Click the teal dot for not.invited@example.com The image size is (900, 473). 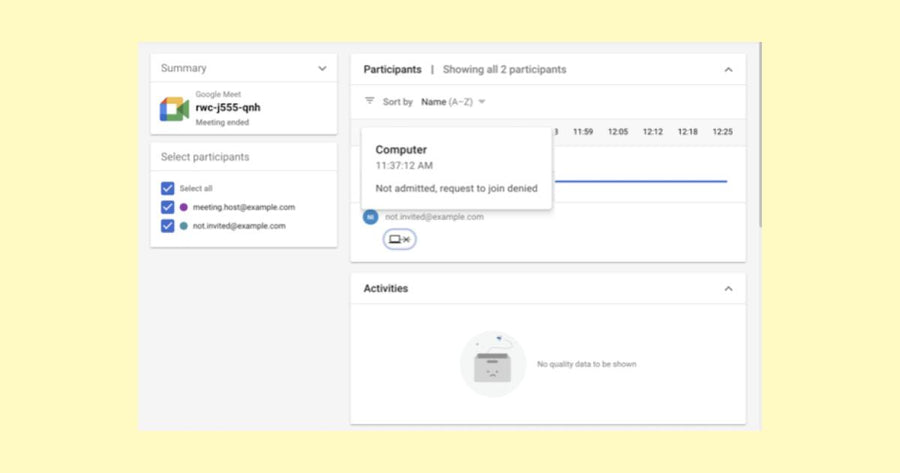184,226
